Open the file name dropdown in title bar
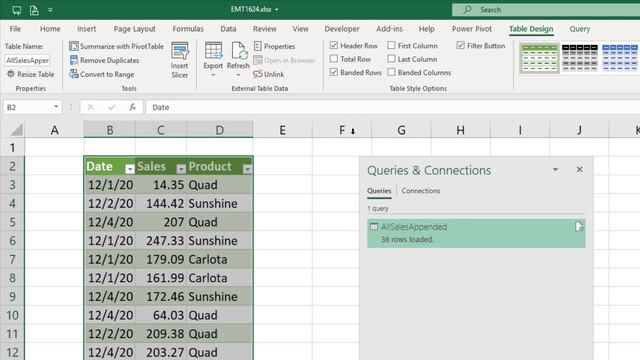The height and width of the screenshot is (360, 640). point(277,9)
